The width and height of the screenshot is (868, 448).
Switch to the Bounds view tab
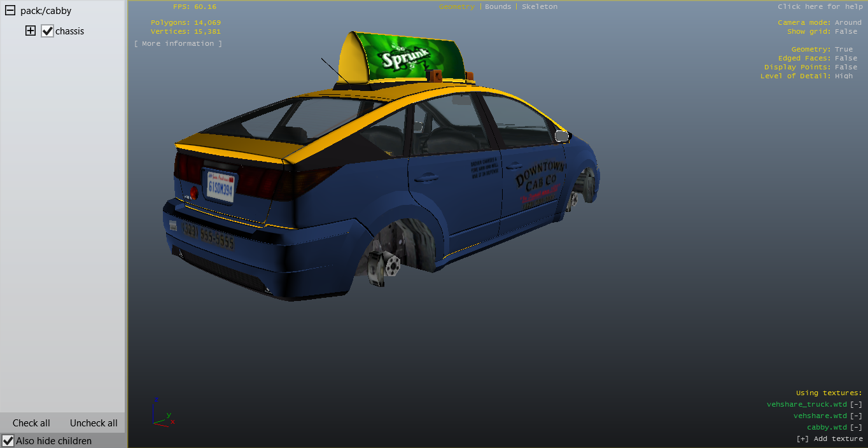[x=498, y=6]
